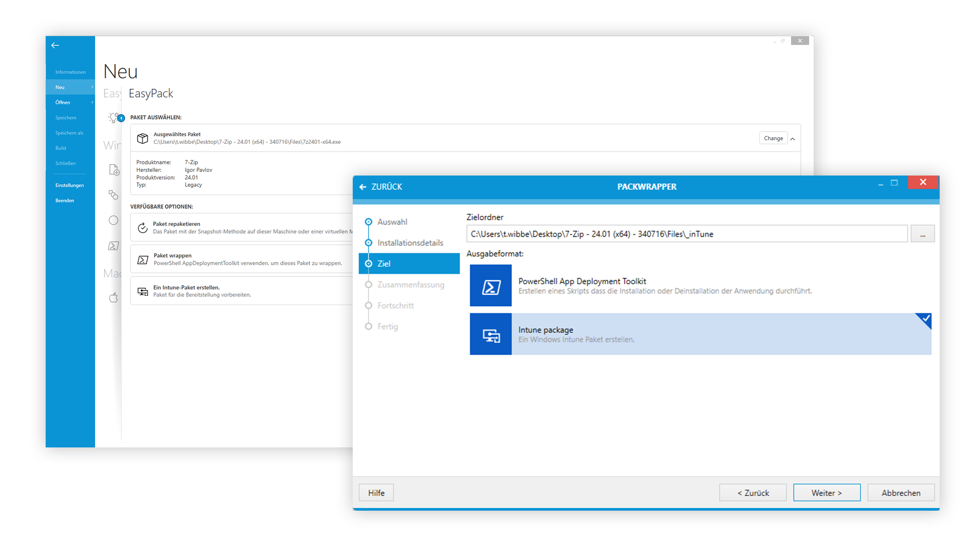Minimize the PackWrapper window
Viewport: 980px width, 551px height.
[x=880, y=183]
